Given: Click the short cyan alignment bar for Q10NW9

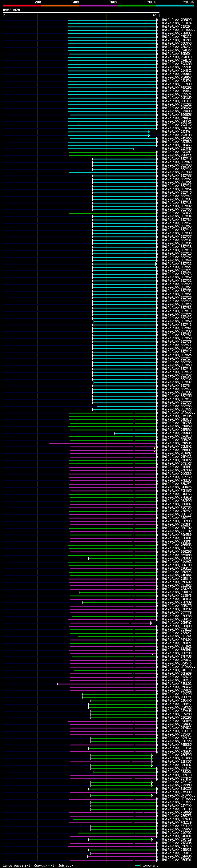Looking at the screenshot, I should click(x=136, y=433).
